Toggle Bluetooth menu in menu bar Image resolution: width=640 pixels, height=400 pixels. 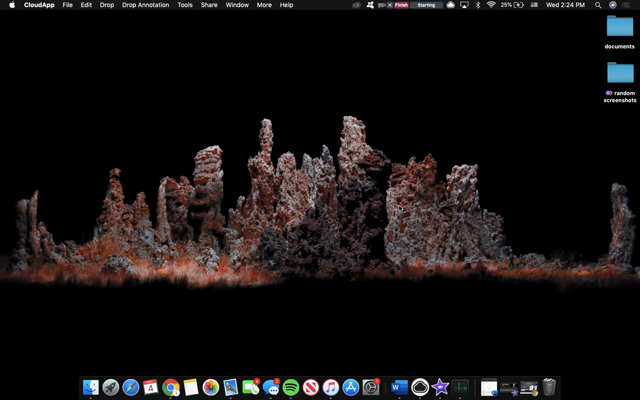click(477, 5)
